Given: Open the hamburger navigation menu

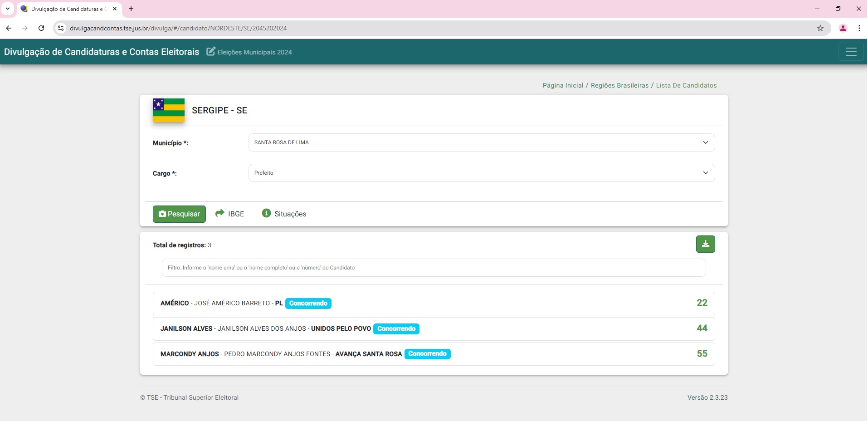Looking at the screenshot, I should pos(851,52).
